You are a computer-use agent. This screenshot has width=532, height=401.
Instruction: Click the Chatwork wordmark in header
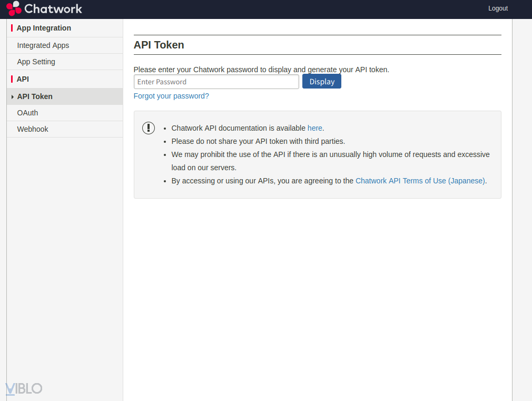[53, 8]
